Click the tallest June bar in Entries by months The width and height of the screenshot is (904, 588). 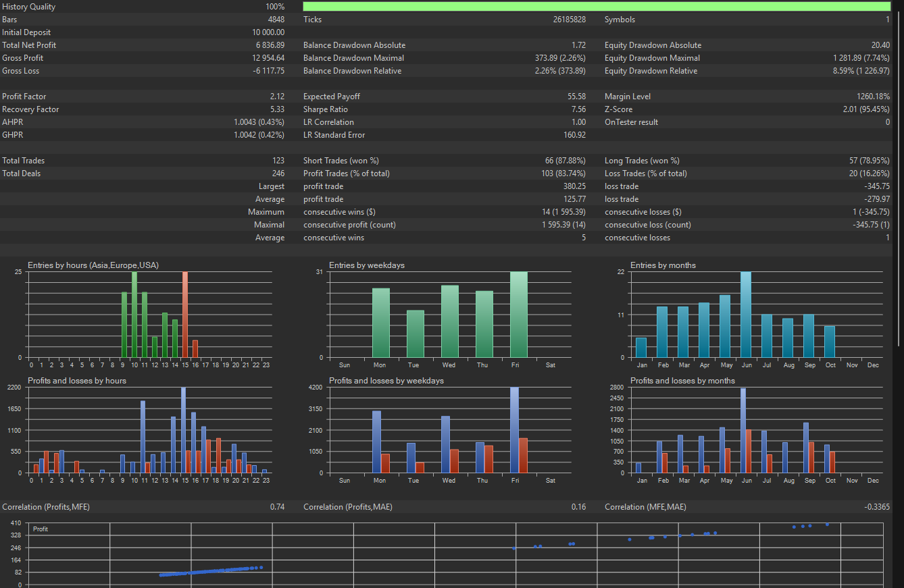(x=746, y=315)
